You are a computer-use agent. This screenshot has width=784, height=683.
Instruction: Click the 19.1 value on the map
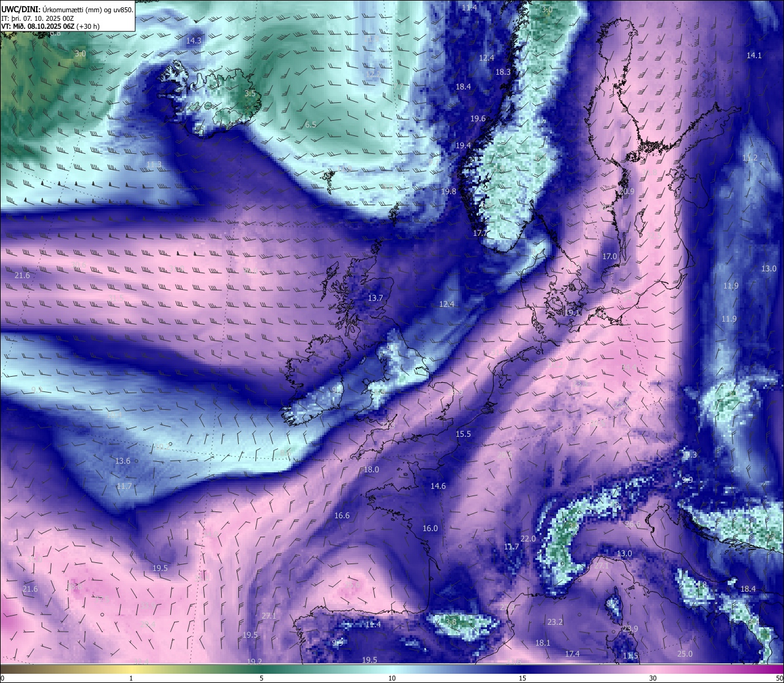pos(572,312)
